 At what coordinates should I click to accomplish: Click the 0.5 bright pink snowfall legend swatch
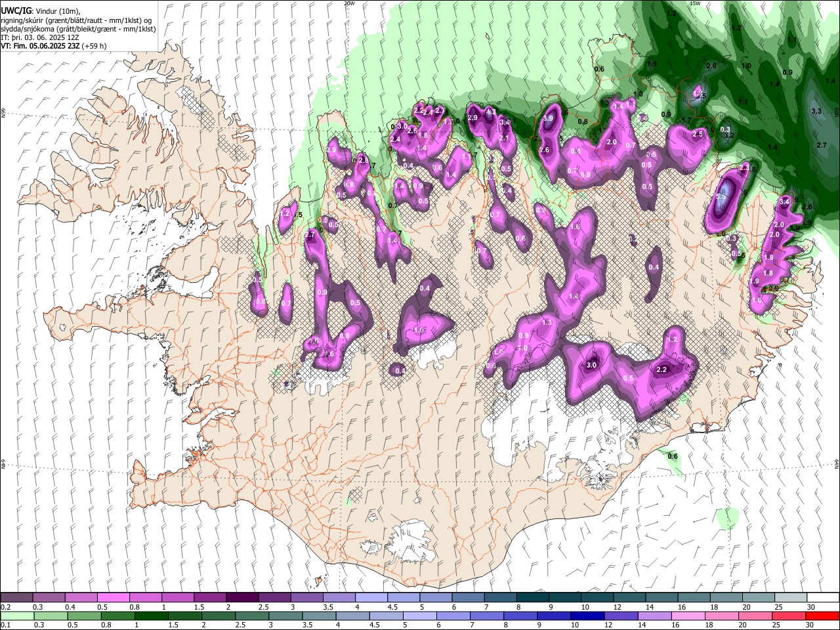(113, 597)
